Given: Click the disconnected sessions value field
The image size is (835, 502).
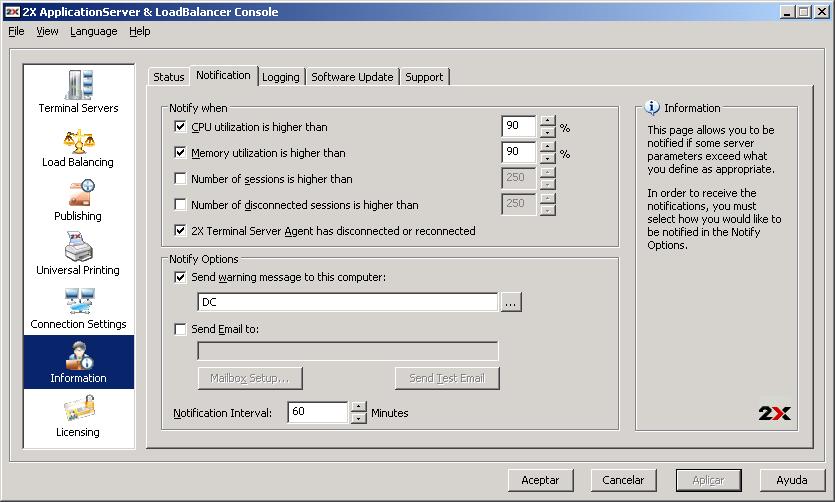Looking at the screenshot, I should pyautogui.click(x=519, y=204).
